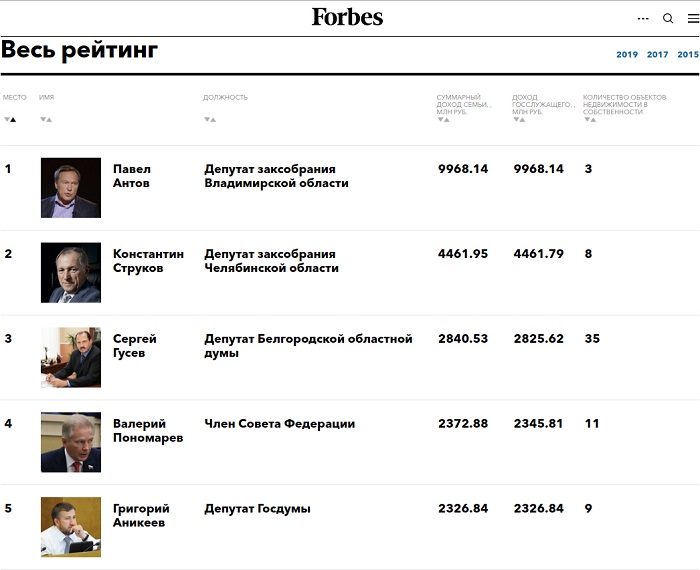
Task: Open Павел Антов name link
Action: (x=132, y=176)
